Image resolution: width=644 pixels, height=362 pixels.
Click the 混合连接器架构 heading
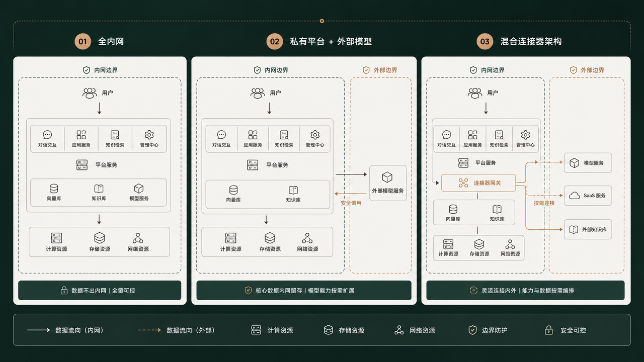click(x=531, y=42)
